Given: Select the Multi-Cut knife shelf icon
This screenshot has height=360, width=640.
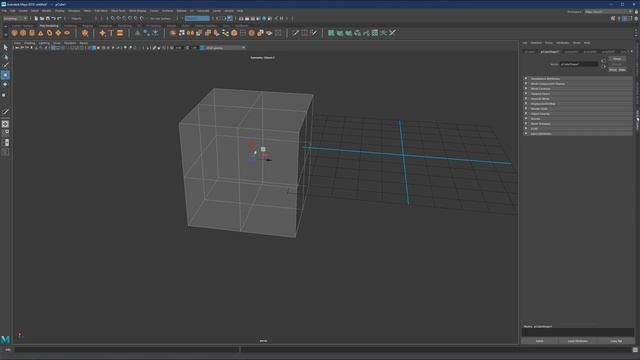Looking at the screenshot, I should pos(295,33).
